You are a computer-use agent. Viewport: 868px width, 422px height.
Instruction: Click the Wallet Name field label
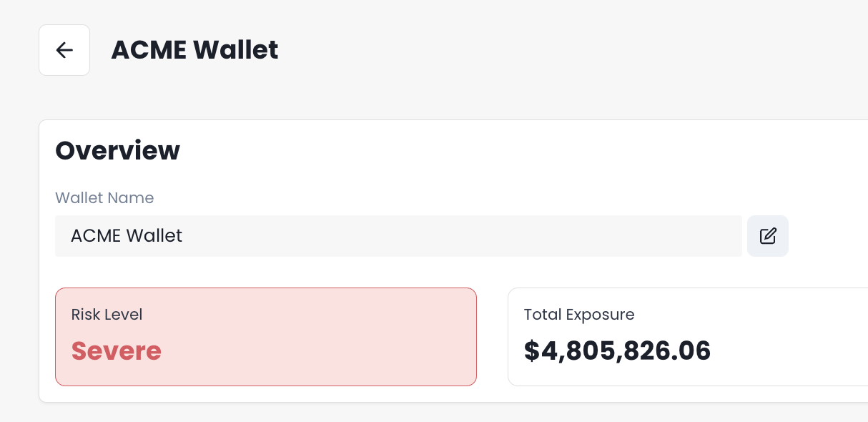pyautogui.click(x=104, y=198)
